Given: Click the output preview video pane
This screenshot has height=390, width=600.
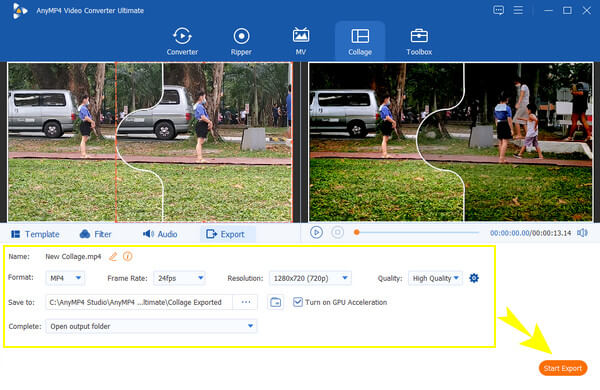Looking at the screenshot, I should (451, 142).
